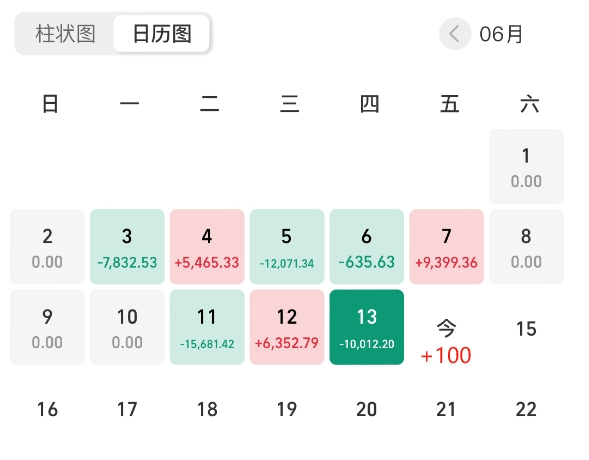
Task: Open the 06月 month label
Action: click(x=501, y=34)
